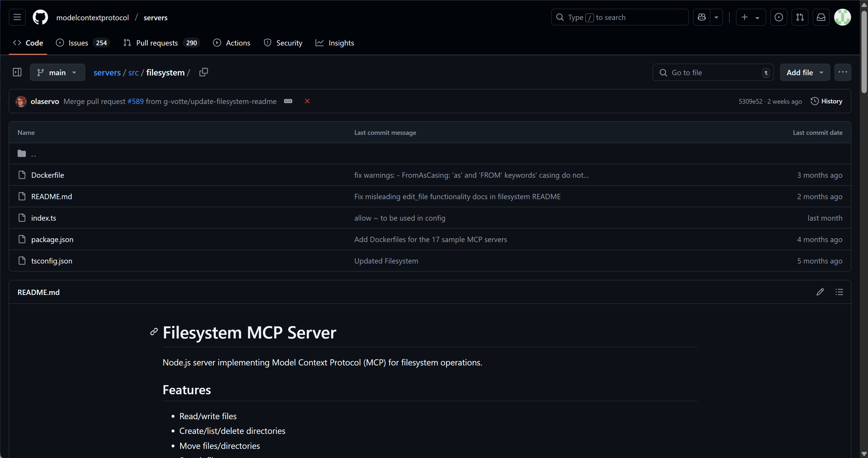Open the more options ellipsis menu
The width and height of the screenshot is (868, 458).
[x=842, y=72]
